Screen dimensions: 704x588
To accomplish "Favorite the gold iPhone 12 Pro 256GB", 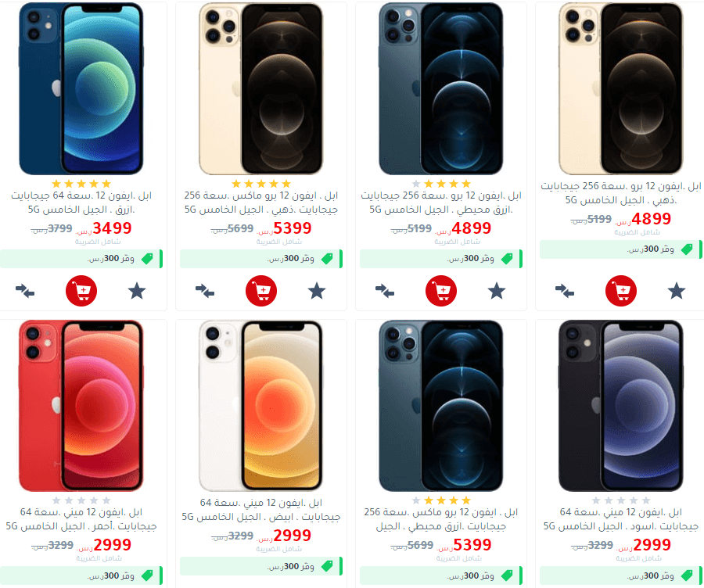I will (x=677, y=291).
